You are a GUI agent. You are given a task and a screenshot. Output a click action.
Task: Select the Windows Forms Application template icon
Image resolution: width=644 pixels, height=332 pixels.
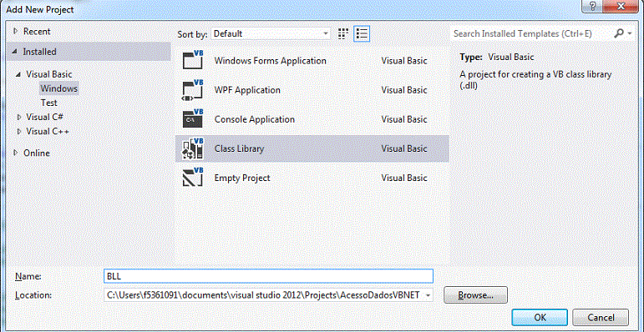[x=193, y=61]
